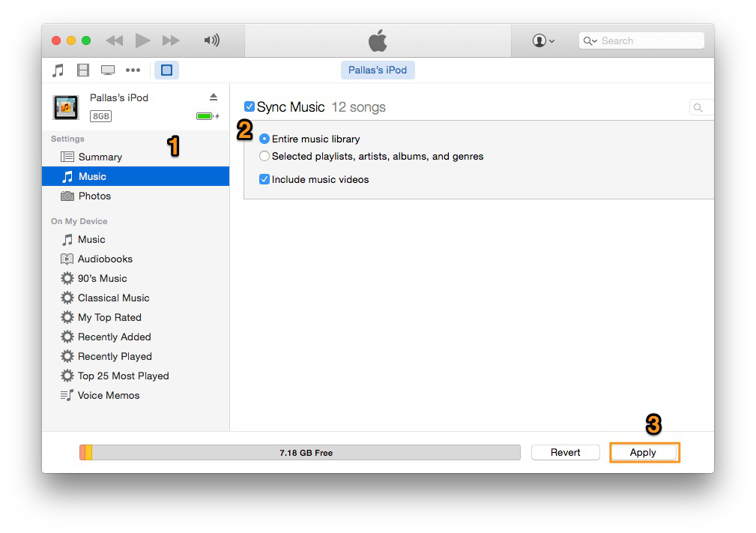756x533 pixels.
Task: Click the 8GB capacity badge
Action: [x=100, y=116]
